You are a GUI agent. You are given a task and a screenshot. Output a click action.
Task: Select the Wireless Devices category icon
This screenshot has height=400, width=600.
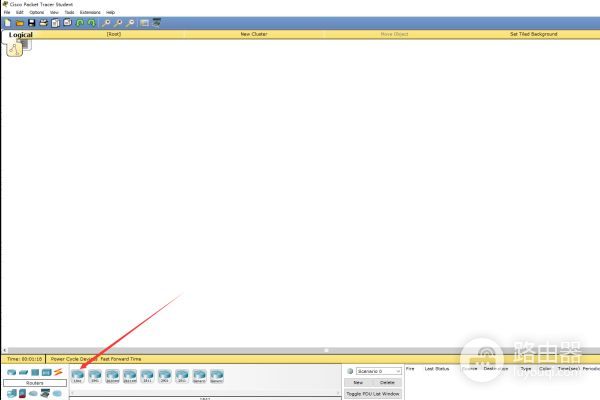click(47, 372)
